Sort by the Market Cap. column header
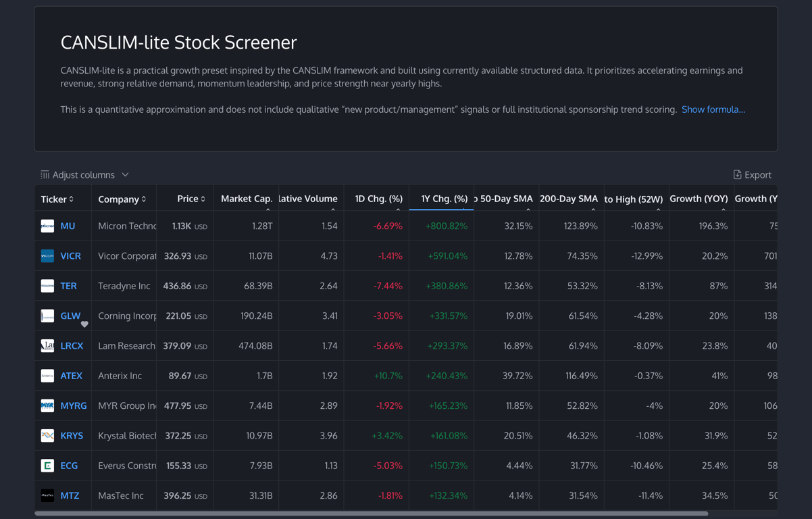The width and height of the screenshot is (812, 519). click(x=247, y=199)
